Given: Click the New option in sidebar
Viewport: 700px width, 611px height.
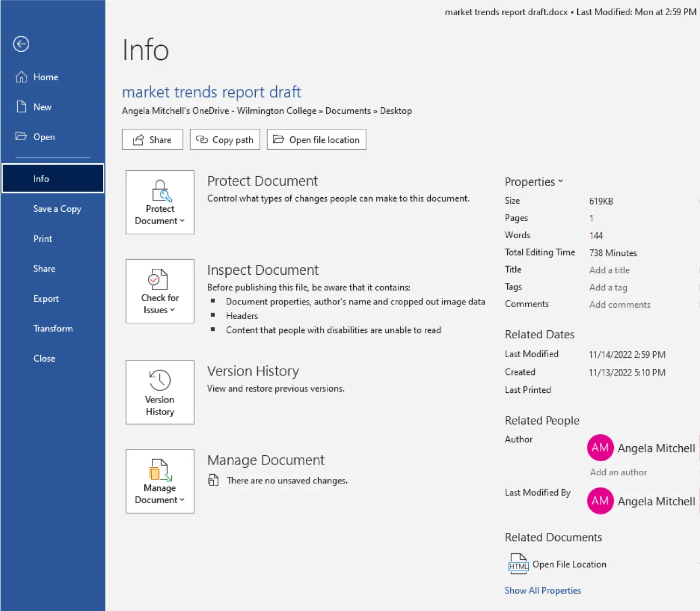Looking at the screenshot, I should (x=42, y=107).
